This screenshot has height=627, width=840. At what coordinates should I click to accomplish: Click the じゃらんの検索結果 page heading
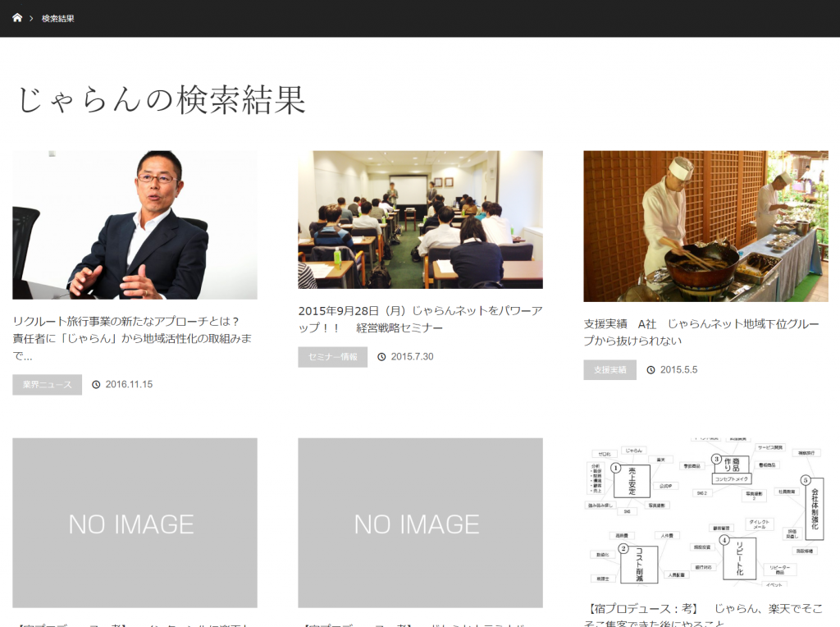[x=162, y=99]
